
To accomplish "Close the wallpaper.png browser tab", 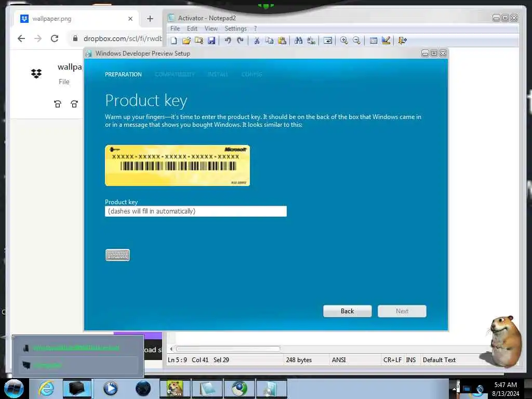I will coord(130,19).
